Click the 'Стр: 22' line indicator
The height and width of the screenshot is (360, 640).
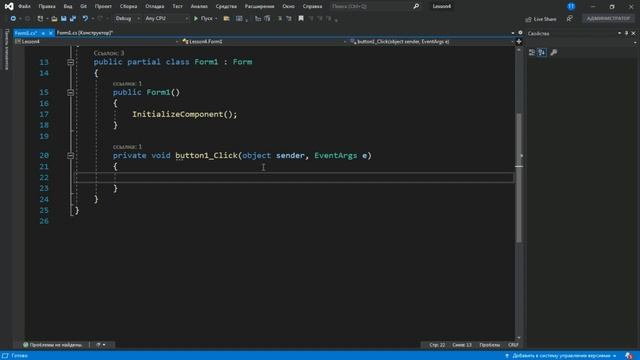pyautogui.click(x=437, y=345)
